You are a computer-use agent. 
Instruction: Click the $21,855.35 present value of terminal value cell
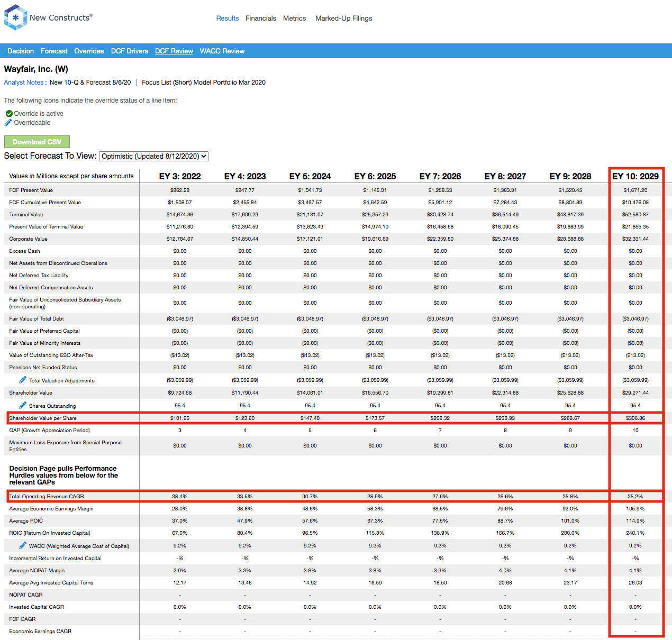[x=635, y=226]
